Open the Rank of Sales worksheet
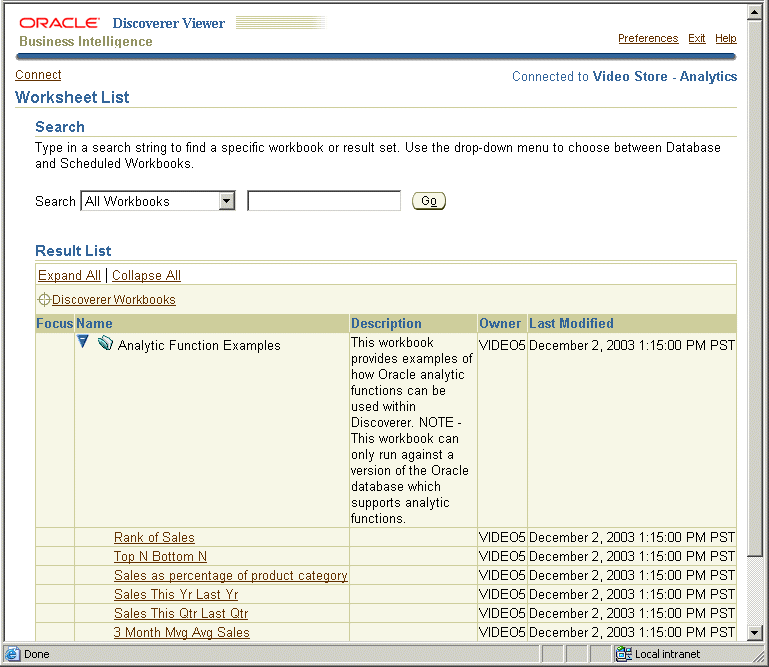 [154, 538]
